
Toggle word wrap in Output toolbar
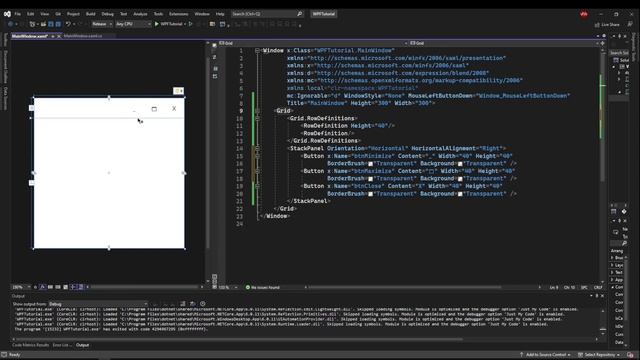pyautogui.click(x=192, y=304)
